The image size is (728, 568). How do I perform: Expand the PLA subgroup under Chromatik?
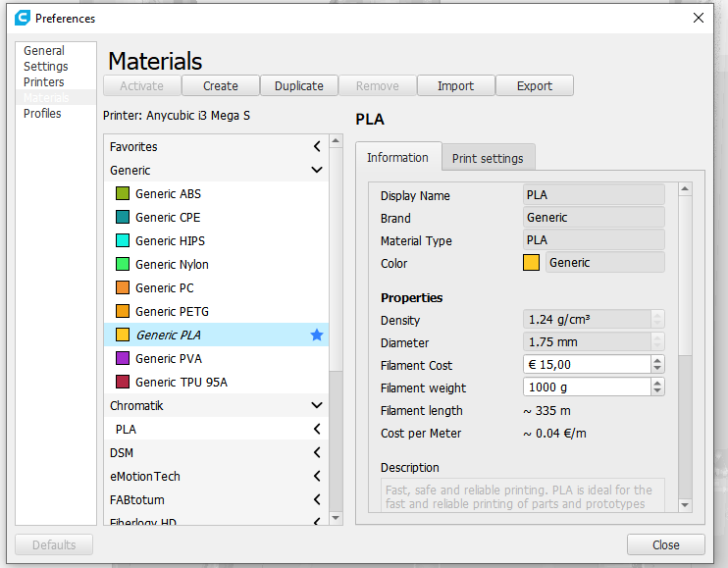(317, 429)
